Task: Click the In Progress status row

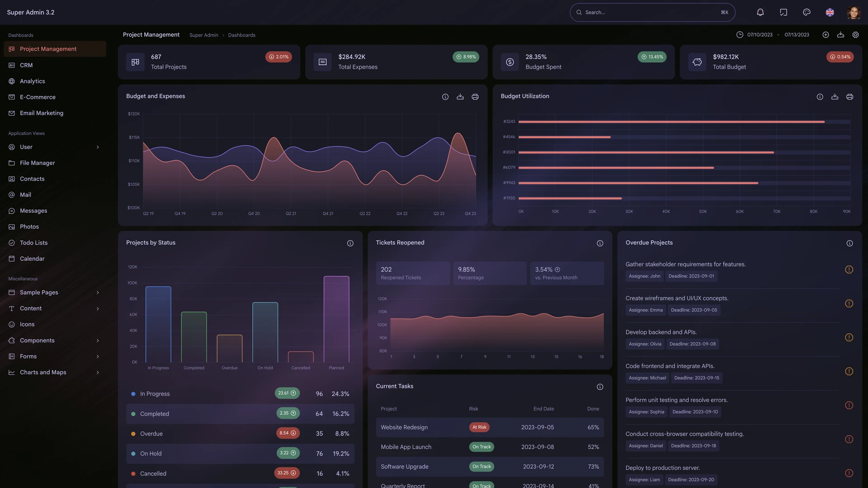Action: click(x=240, y=394)
